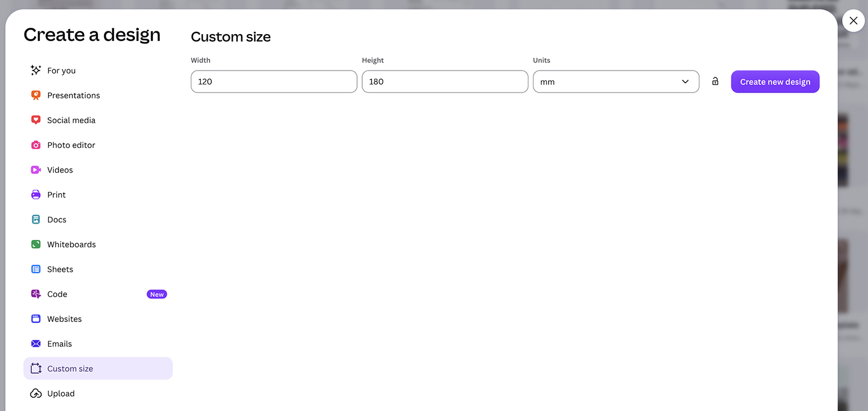The width and height of the screenshot is (868, 411).
Task: Click the Upload cloud icon
Action: [x=36, y=394]
